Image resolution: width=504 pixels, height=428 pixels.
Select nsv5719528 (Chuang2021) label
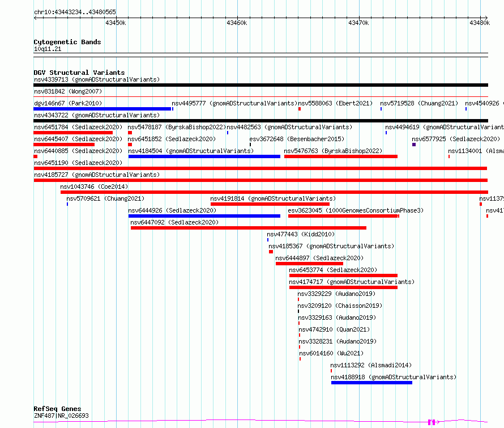tap(419, 103)
